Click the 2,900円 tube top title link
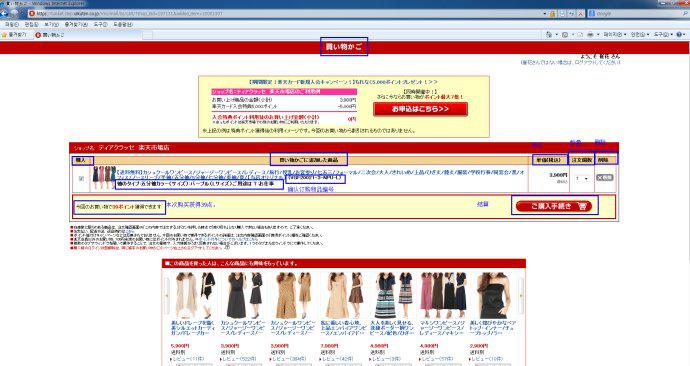Viewport: 690px width, 366px height. (x=493, y=328)
